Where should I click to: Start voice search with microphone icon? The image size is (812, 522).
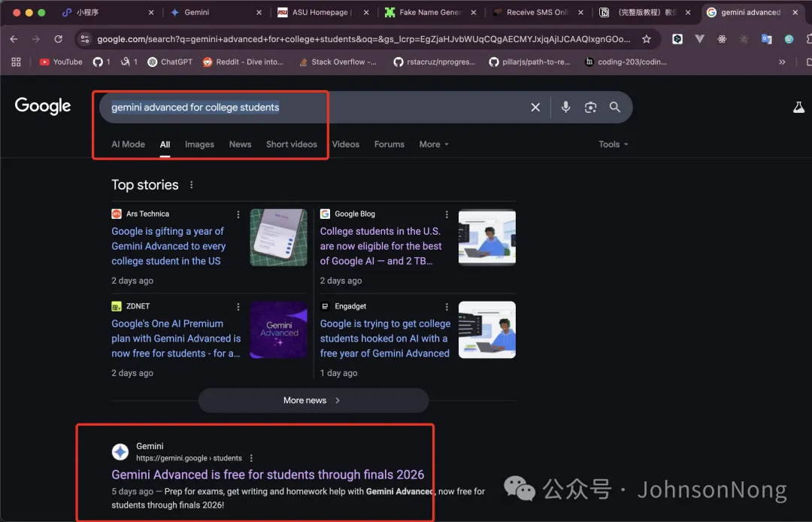pos(565,108)
